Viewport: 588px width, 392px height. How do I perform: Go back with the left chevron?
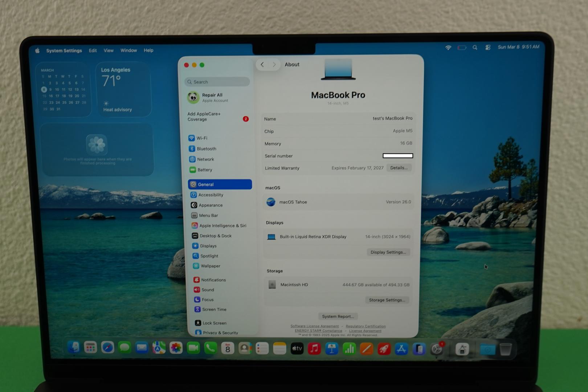262,65
